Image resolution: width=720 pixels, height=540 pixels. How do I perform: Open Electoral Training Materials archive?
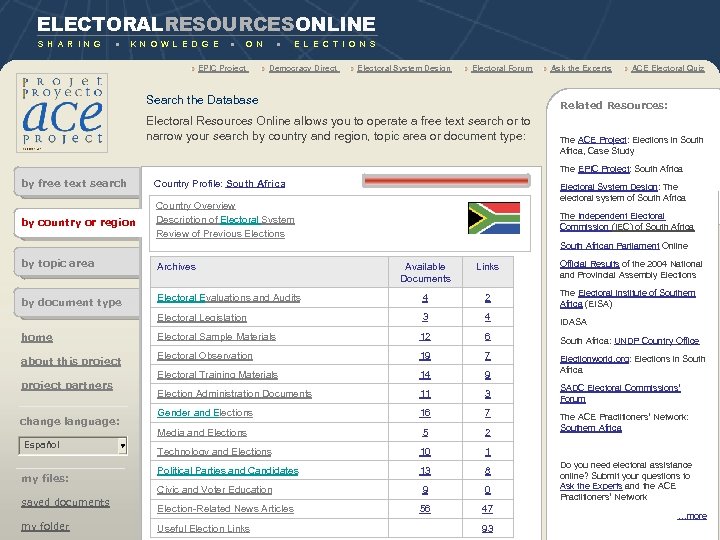(217, 375)
